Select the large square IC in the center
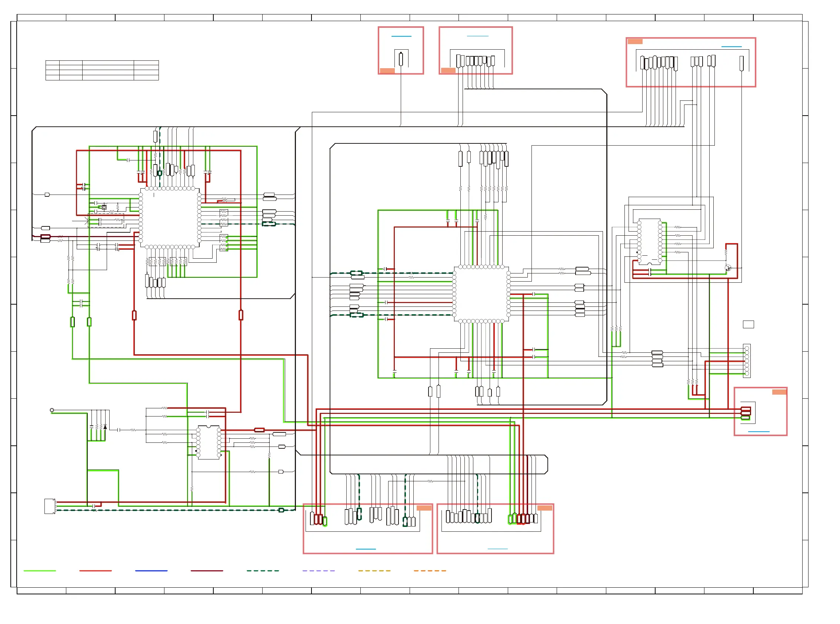Screen dimensions: 840x624 [481, 293]
